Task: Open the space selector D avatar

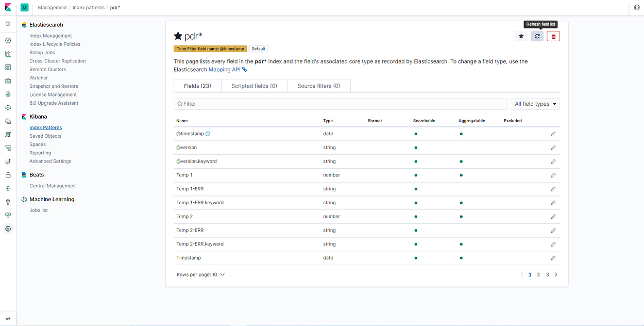Action: (24, 7)
